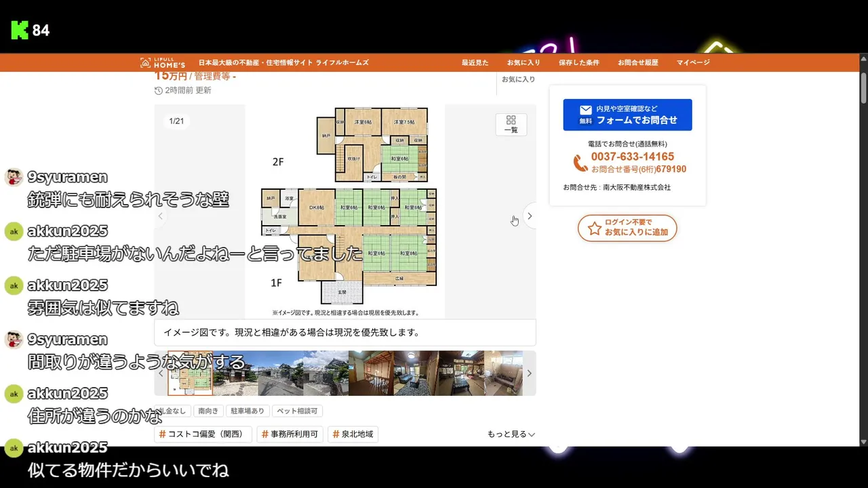Open お問合せ履歴 in the header
868x488 pixels.
pos(637,62)
